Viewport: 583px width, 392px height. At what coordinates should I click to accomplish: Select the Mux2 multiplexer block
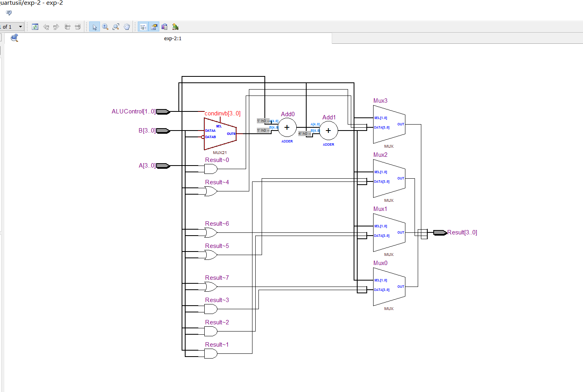pos(389,179)
